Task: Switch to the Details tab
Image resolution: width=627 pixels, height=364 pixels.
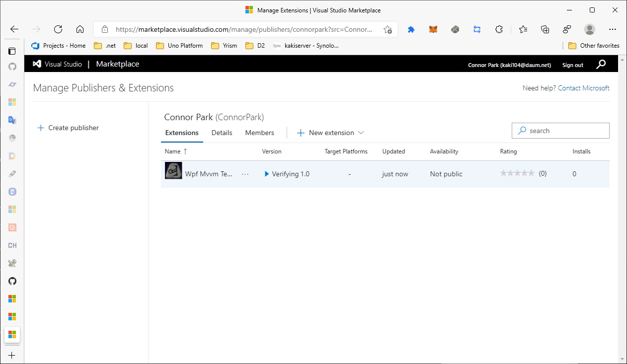Action: 222,133
